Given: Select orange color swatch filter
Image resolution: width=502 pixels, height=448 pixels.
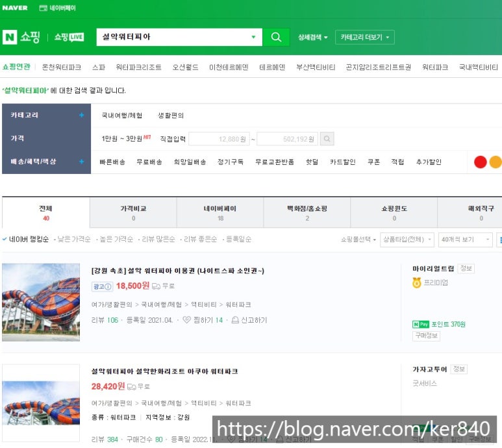Looking at the screenshot, I should (x=496, y=162).
